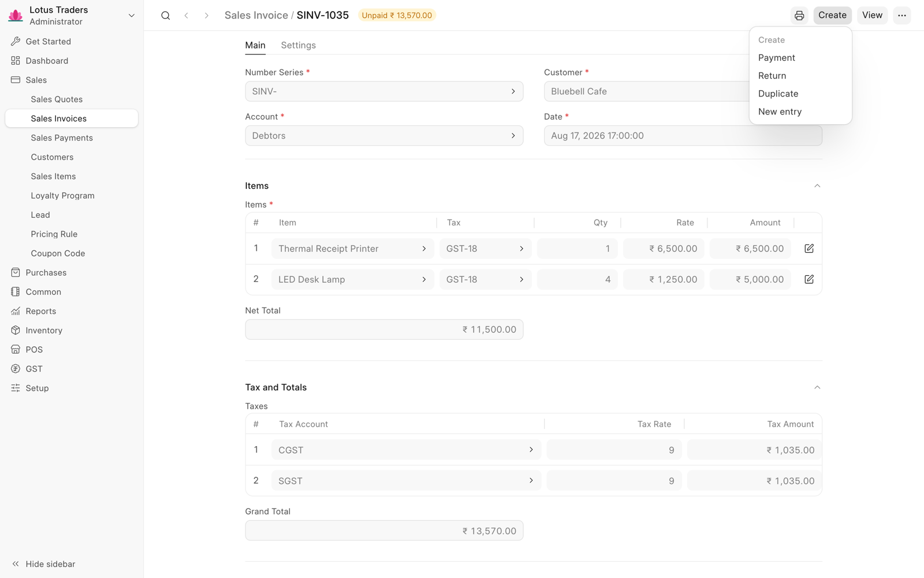Click the search magnifier icon
The width and height of the screenshot is (924, 578).
166,16
